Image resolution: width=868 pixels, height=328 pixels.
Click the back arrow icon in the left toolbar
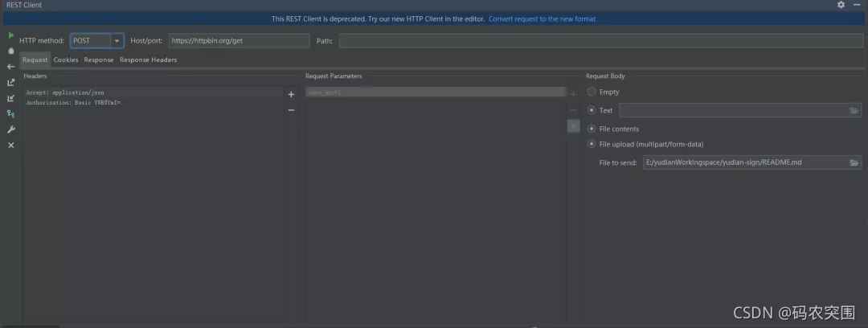tap(11, 67)
